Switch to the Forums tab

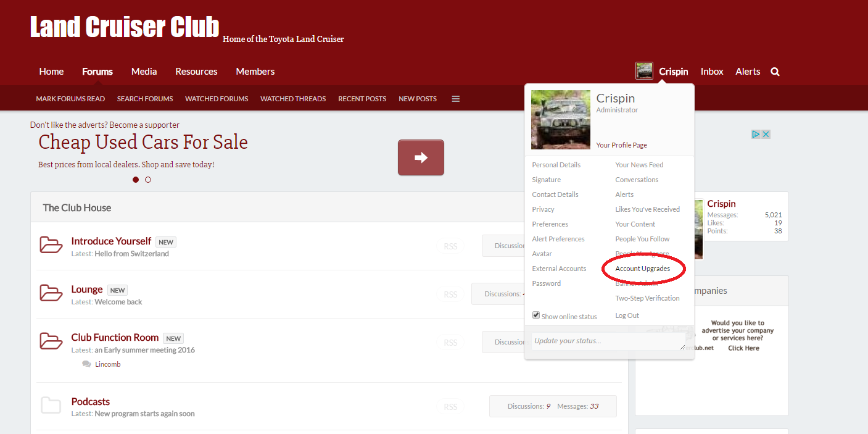tap(97, 72)
